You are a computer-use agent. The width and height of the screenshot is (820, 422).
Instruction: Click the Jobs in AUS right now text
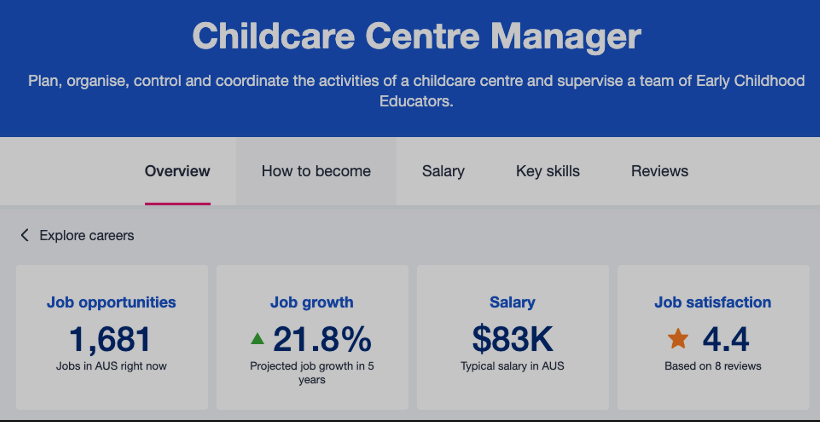point(111,366)
